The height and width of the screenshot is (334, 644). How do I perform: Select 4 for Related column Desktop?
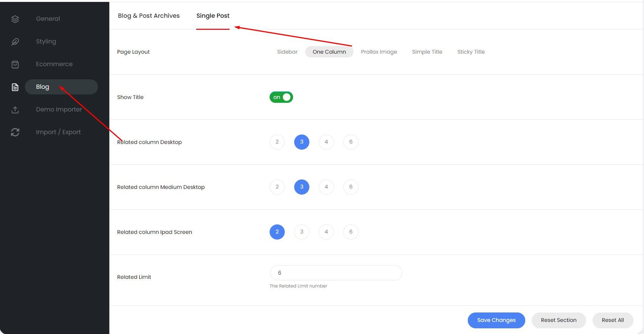[326, 142]
